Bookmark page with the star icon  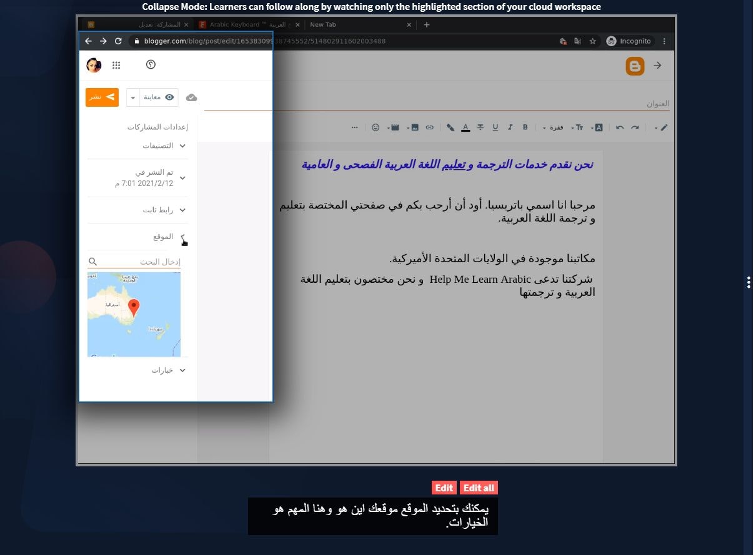click(x=592, y=41)
